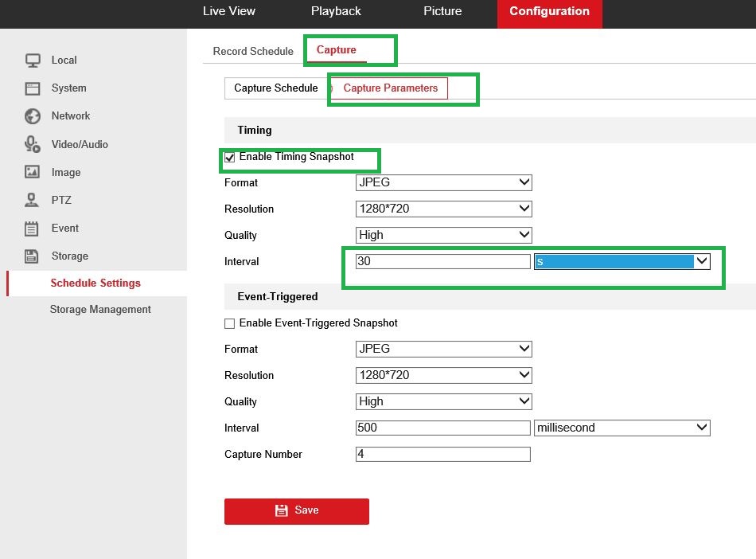This screenshot has width=756, height=559.
Task: Click the floppy icon on Save button
Action: pos(281,510)
